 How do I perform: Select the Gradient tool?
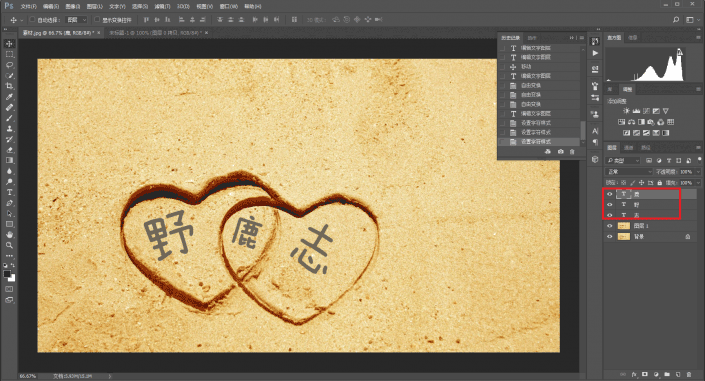pos(9,161)
